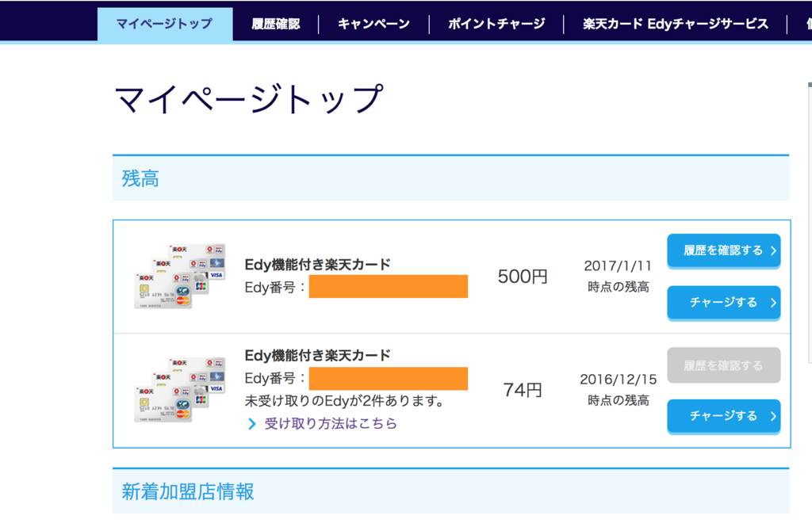812x527 pixels.
Task: Click チャージする for the 500円 card
Action: pos(723,302)
